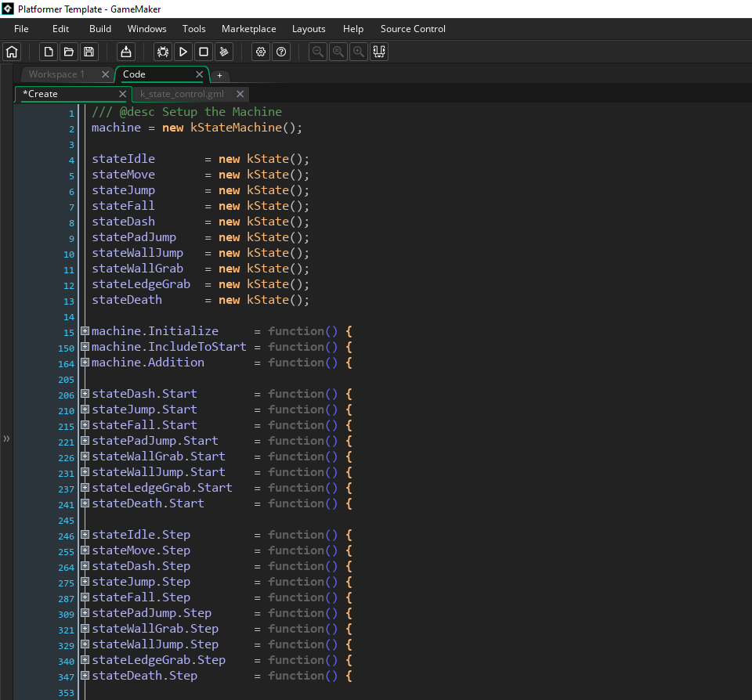Open Game Options gear icon
752x700 pixels.
coord(261,52)
